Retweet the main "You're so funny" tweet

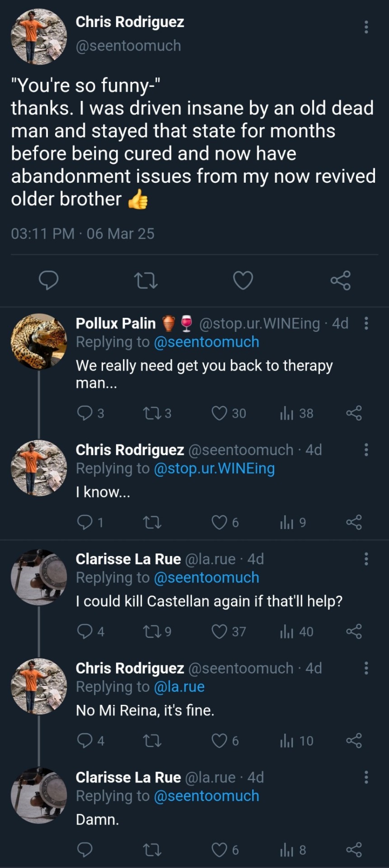click(x=146, y=280)
